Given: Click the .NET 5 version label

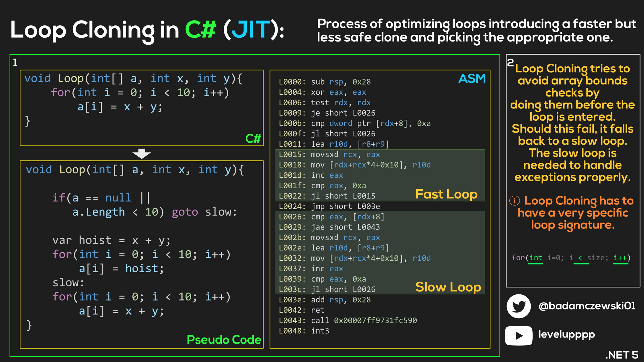Looking at the screenshot, I should 621,355.
